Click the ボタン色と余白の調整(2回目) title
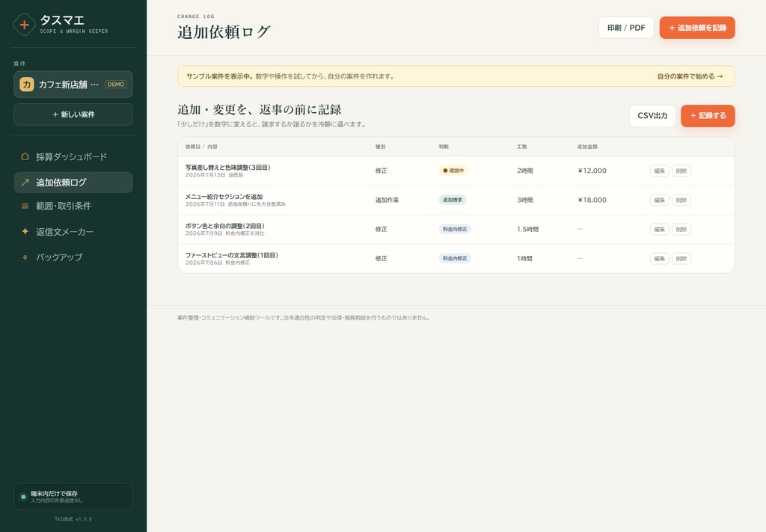This screenshot has height=532, width=766. 224,226
